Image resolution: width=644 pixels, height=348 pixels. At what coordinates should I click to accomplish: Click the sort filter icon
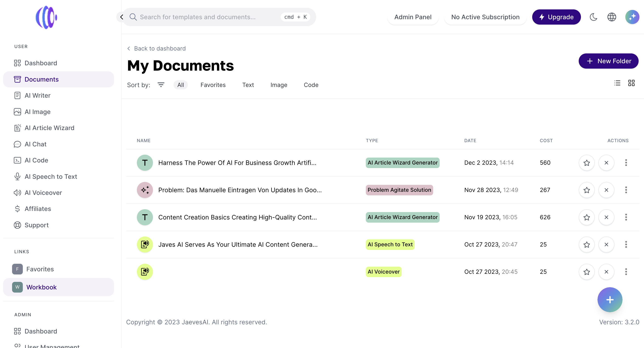pyautogui.click(x=161, y=85)
